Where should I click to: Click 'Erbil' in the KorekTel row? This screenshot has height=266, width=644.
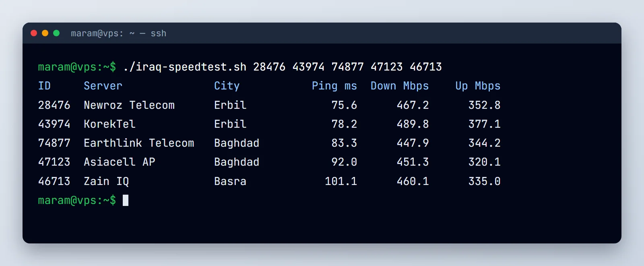230,124
